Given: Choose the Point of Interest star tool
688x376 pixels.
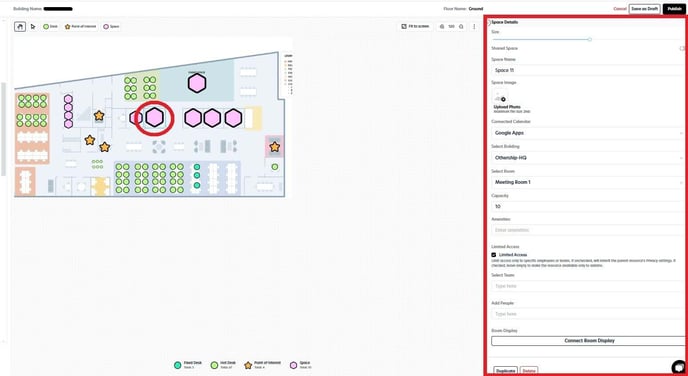Looking at the screenshot, I should pyautogui.click(x=80, y=27).
